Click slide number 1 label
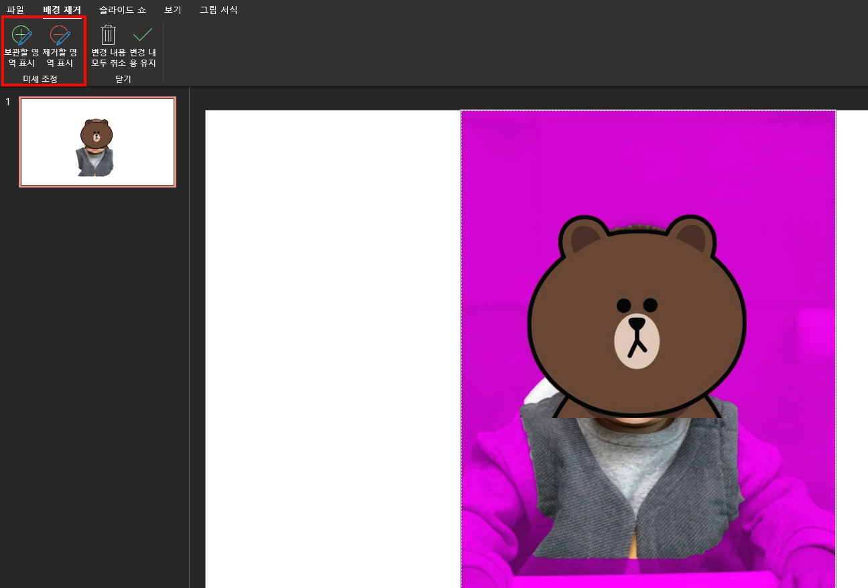The image size is (868, 588). tap(8, 102)
